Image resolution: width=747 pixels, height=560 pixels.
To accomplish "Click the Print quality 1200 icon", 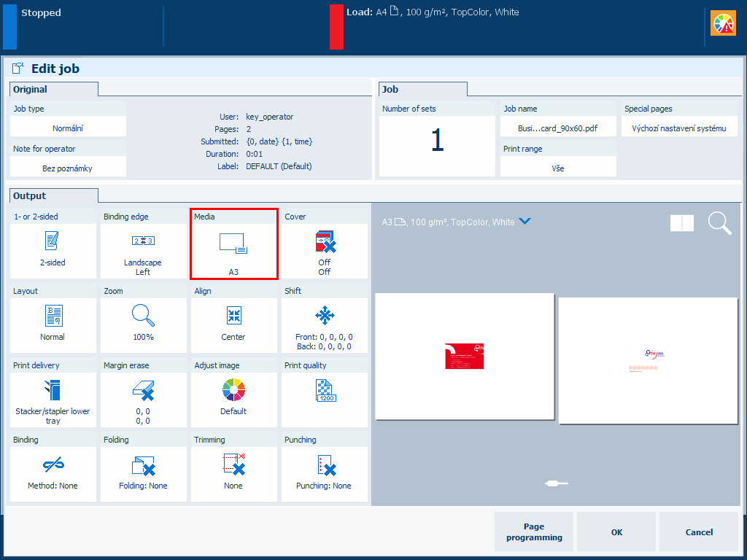I will 324,390.
